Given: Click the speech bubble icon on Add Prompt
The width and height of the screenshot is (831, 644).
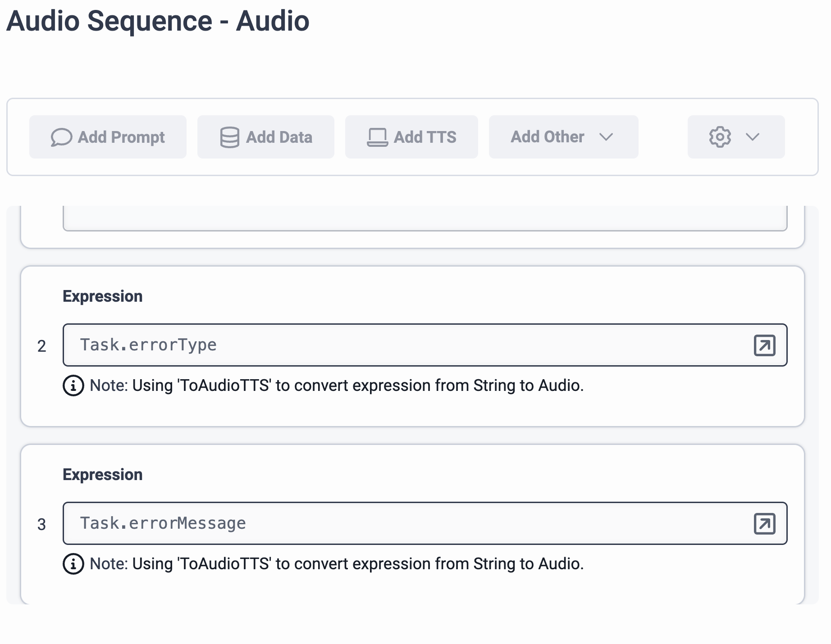Looking at the screenshot, I should [x=61, y=137].
